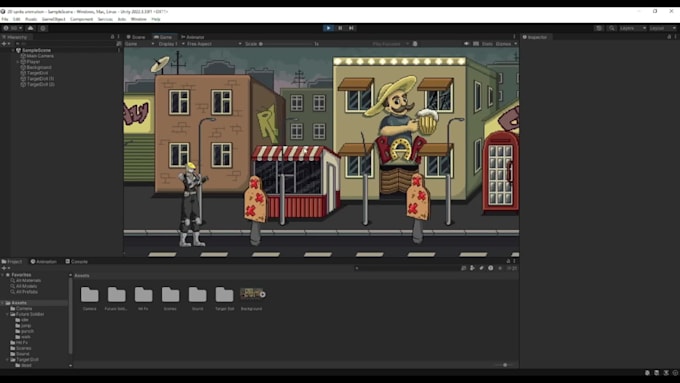Open the File menu
The image size is (680, 383).
pyautogui.click(x=5, y=19)
